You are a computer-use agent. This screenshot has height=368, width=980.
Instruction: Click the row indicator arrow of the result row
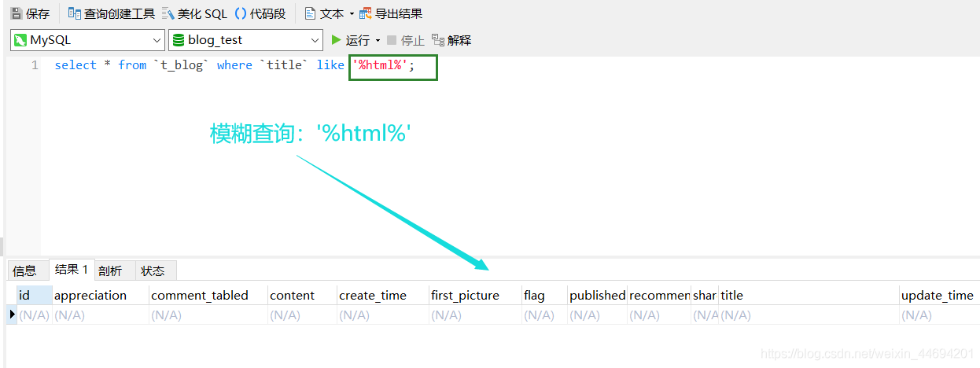[x=12, y=315]
